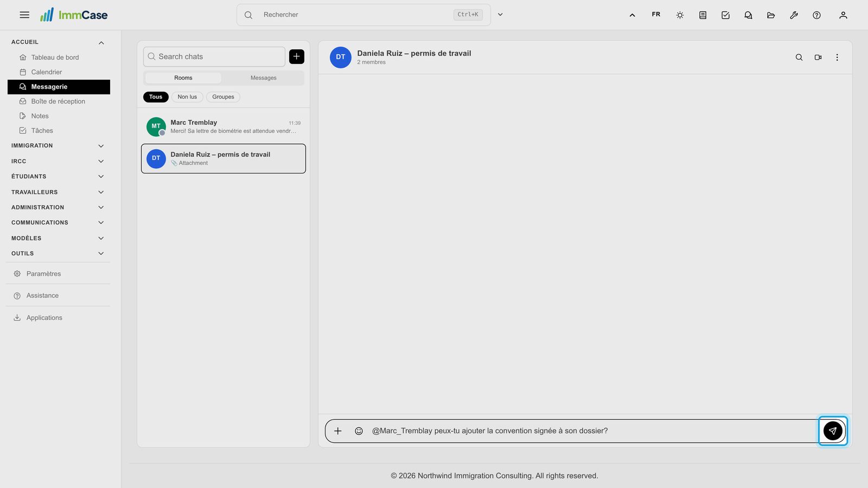Open the dropdown next to search bar
The width and height of the screenshot is (868, 488).
tap(500, 15)
